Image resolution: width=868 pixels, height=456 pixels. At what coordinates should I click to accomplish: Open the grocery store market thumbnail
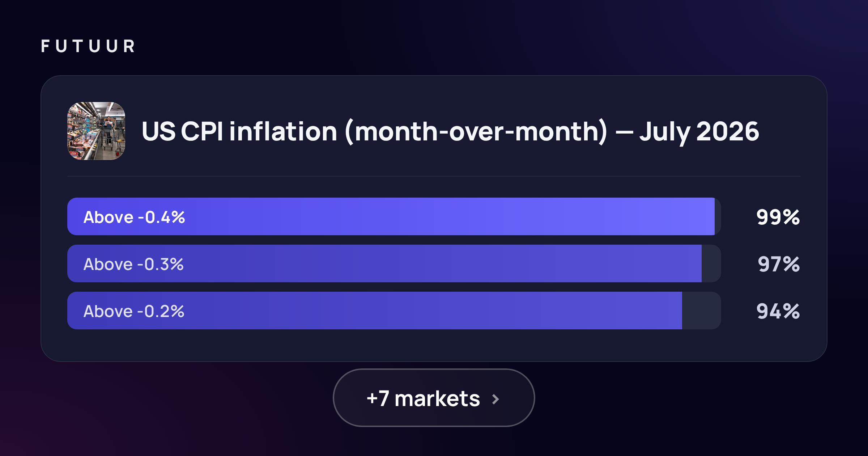click(96, 131)
